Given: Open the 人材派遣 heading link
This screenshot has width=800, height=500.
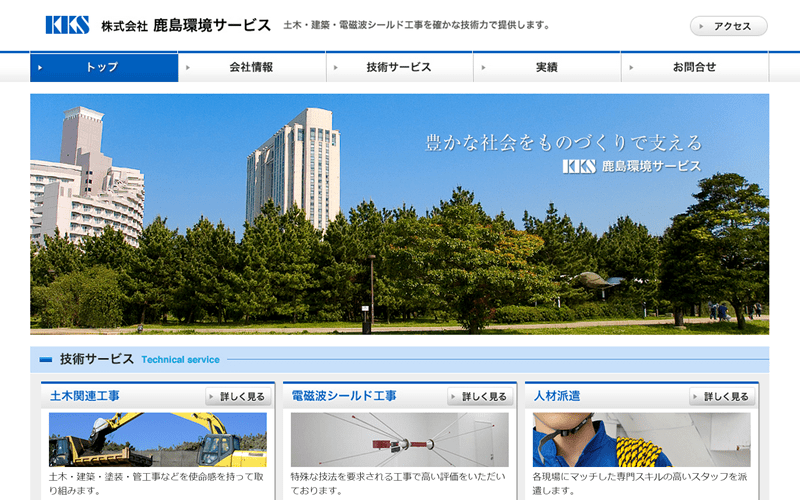Looking at the screenshot, I should (x=557, y=396).
